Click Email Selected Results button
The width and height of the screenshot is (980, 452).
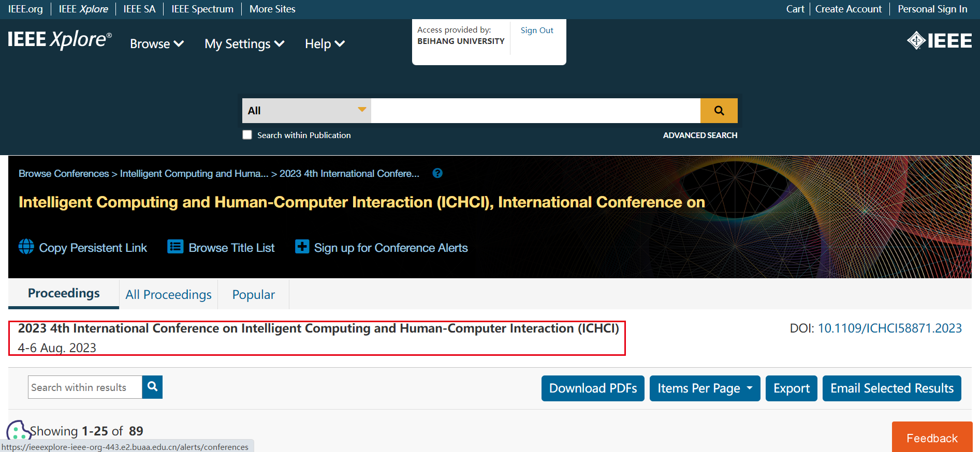(x=892, y=388)
